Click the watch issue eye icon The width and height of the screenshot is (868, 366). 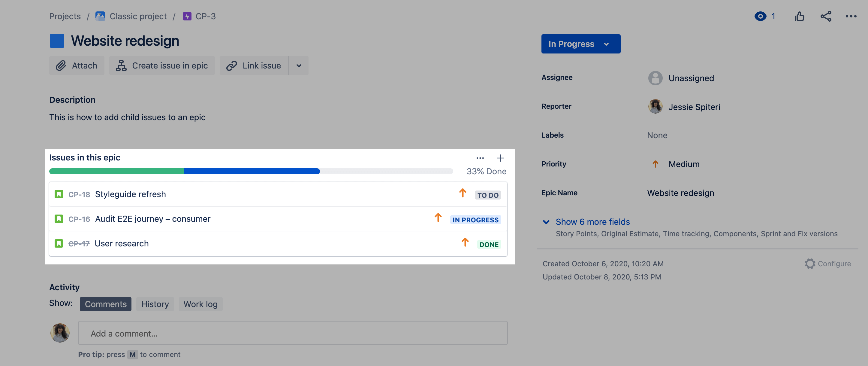tap(760, 16)
